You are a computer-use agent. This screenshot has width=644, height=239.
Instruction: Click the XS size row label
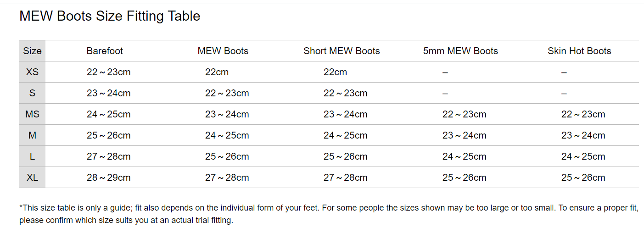click(x=32, y=72)
